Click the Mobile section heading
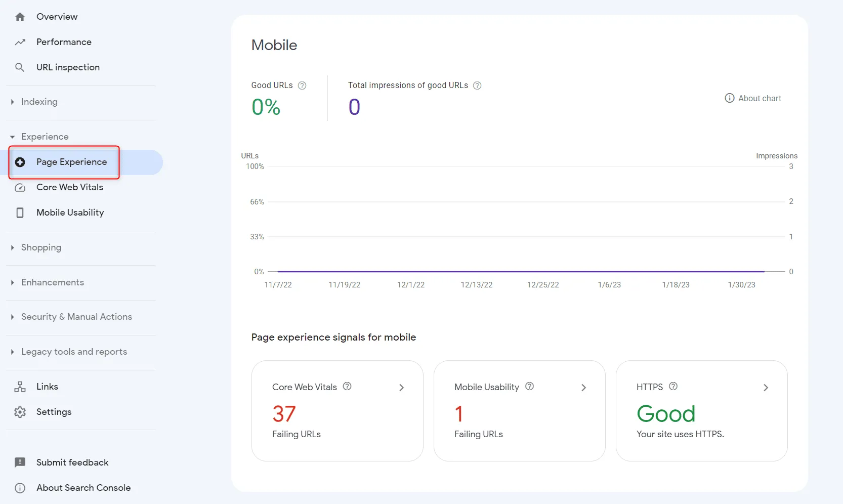 coord(274,45)
